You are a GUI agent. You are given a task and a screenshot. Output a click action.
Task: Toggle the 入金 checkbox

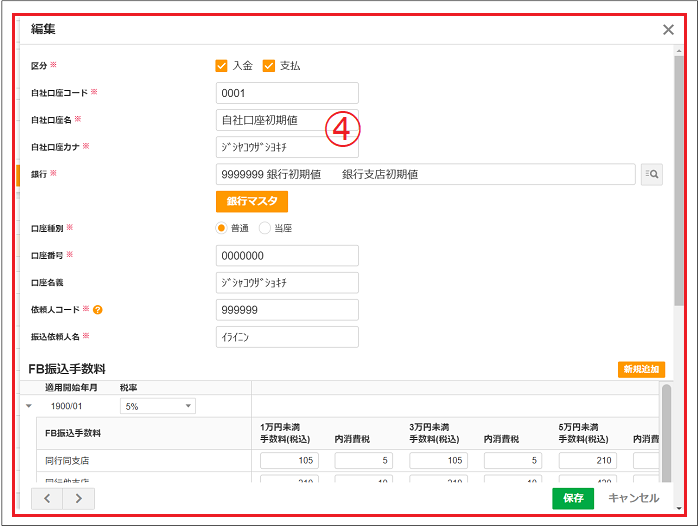tap(222, 66)
